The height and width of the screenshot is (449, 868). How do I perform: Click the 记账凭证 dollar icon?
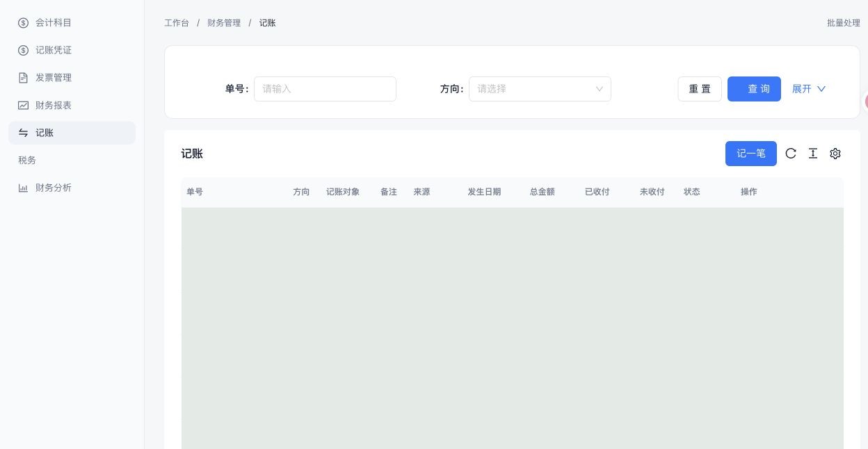[x=23, y=50]
